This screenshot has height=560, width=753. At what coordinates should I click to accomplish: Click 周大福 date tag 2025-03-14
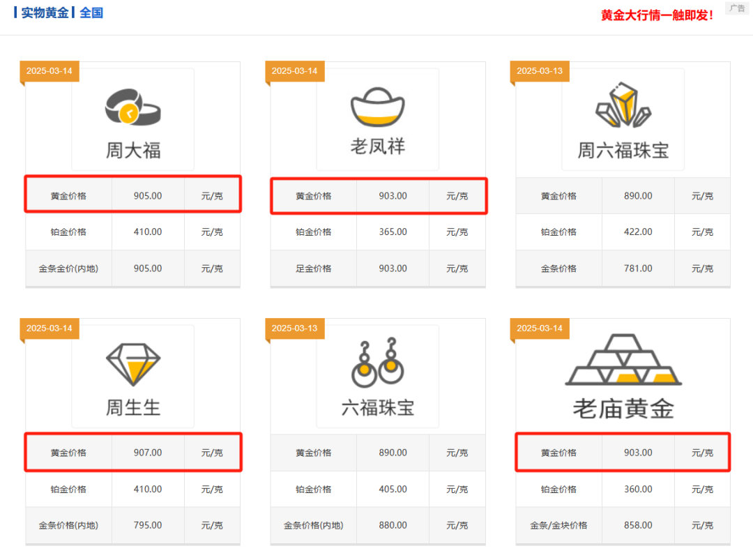(x=49, y=71)
